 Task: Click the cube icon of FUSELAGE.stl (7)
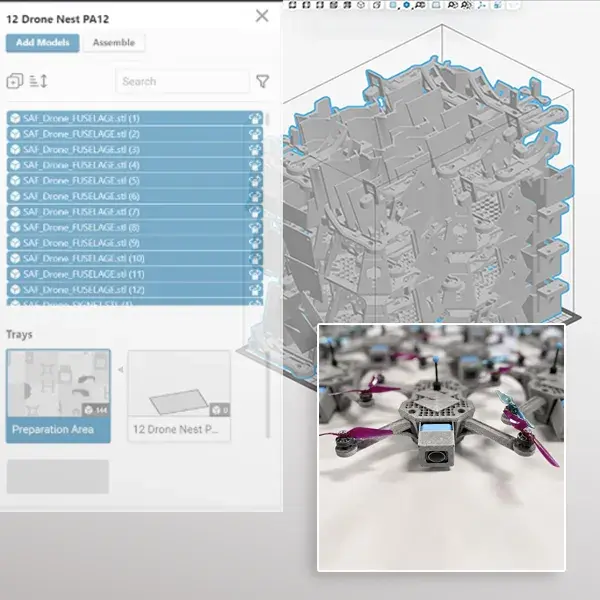pos(15,212)
